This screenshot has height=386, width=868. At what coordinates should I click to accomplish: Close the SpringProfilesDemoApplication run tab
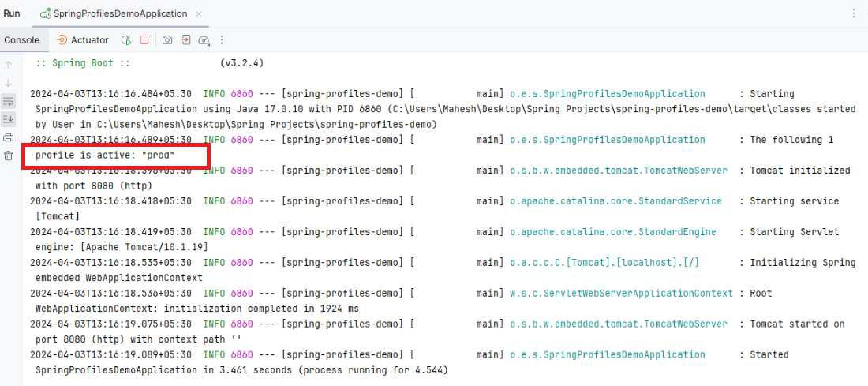click(x=200, y=14)
